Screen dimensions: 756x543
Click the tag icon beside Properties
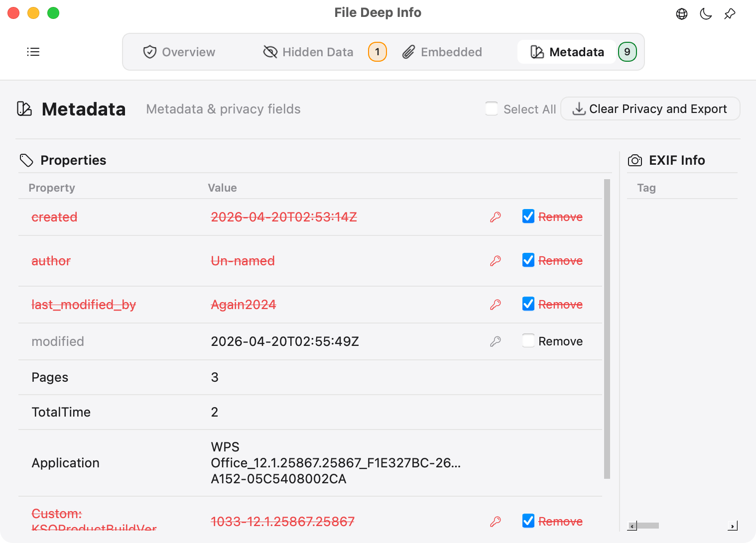(26, 160)
